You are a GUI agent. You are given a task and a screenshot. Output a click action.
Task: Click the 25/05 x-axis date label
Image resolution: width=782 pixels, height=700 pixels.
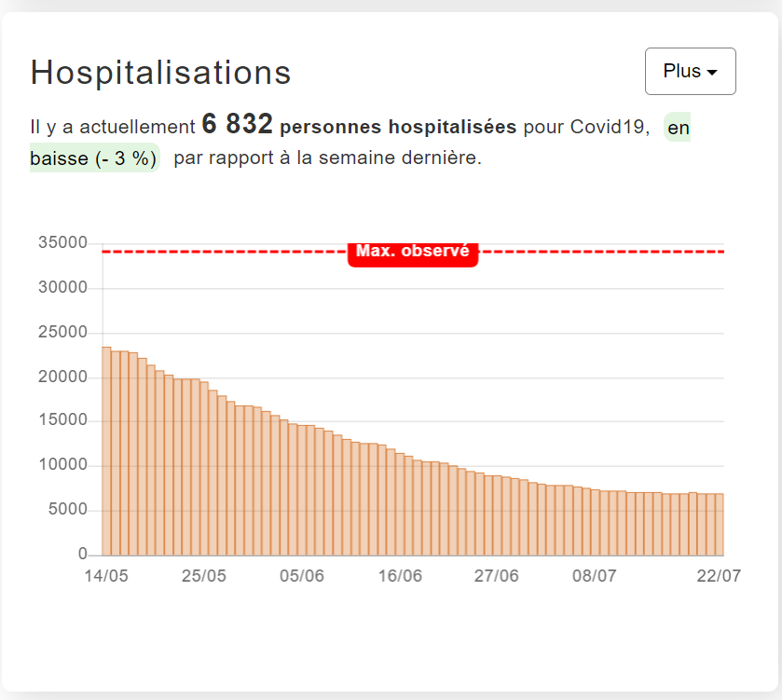tap(204, 576)
